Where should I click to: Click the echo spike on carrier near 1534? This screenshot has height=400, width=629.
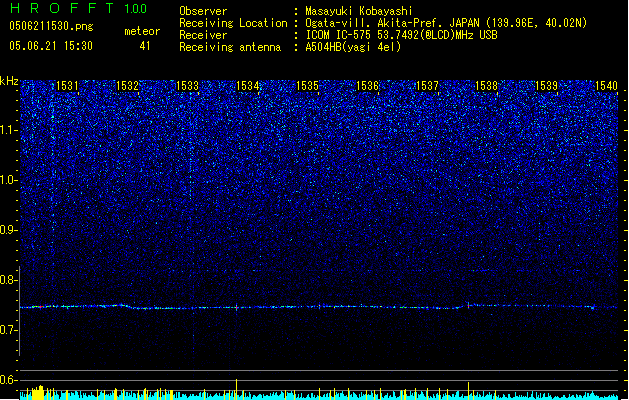237,307
